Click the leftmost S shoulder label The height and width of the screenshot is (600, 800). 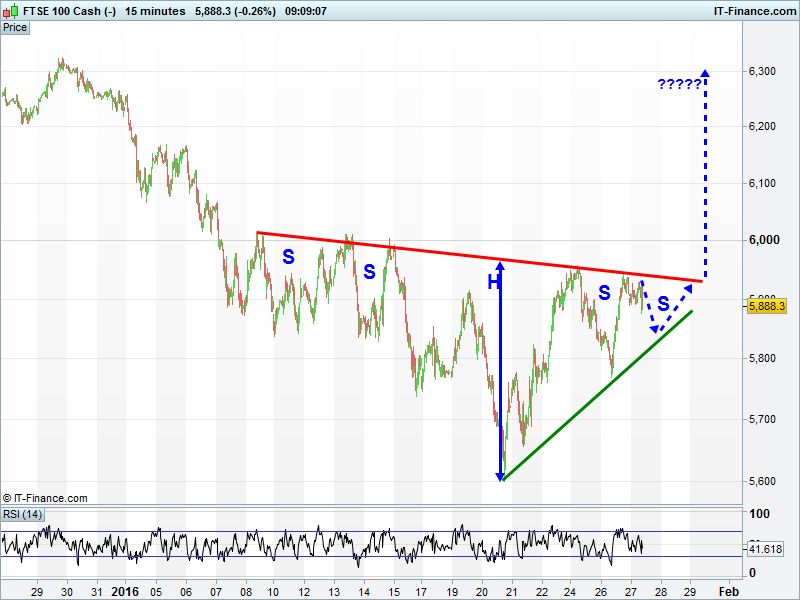pyautogui.click(x=288, y=257)
